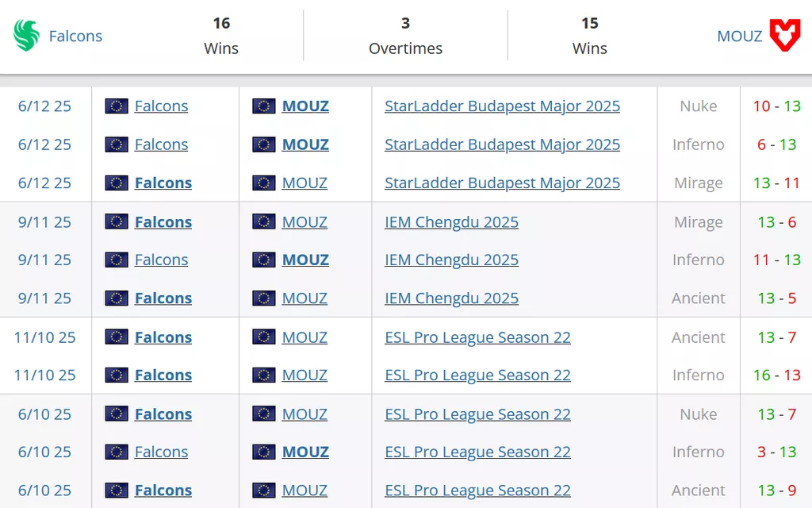The height and width of the screenshot is (508, 812).
Task: Click the MOUZ flag in the Nuke 10-13 row
Action: (x=264, y=106)
